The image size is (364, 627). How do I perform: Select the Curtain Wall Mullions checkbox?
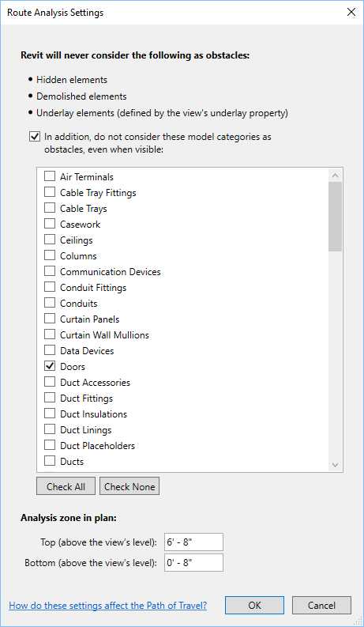coord(50,334)
